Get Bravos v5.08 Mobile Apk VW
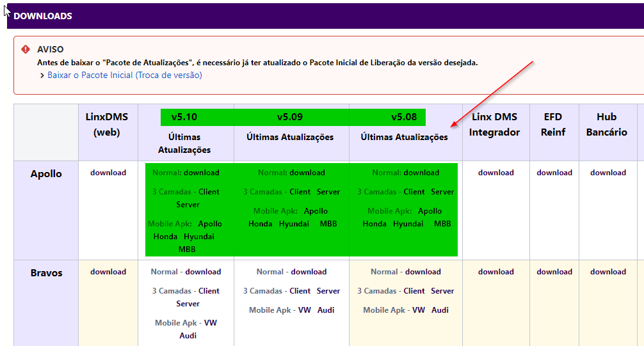Screen dimensions: 644x346 point(419,310)
